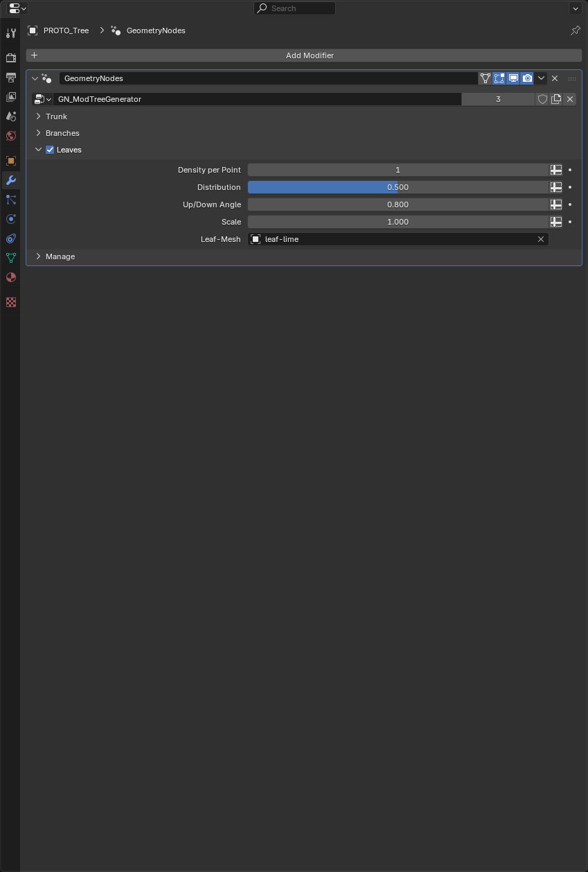The image size is (588, 872).
Task: Toggle fake user shield for node group
Action: (x=542, y=99)
